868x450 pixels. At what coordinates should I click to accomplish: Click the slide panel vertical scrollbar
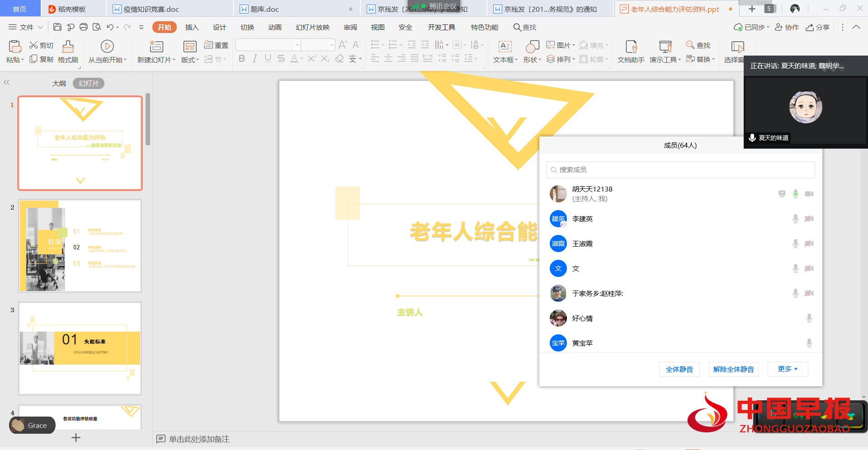point(148,119)
